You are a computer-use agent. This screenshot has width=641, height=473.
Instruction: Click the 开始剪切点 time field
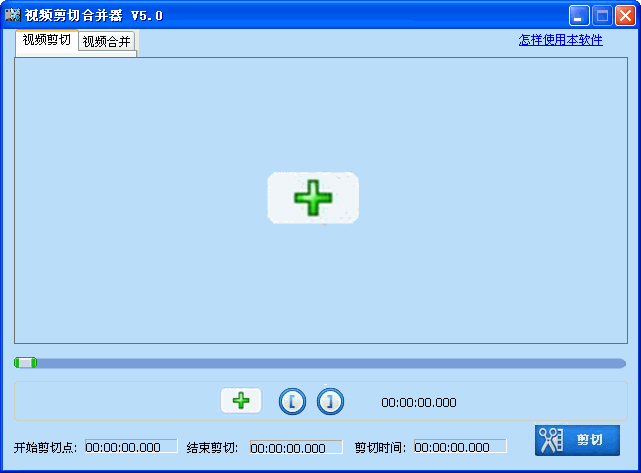pos(131,446)
